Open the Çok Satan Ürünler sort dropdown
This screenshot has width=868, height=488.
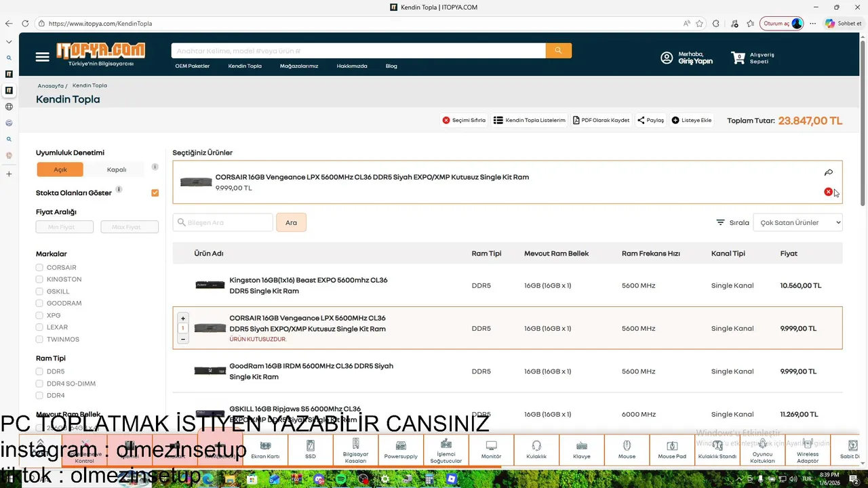click(x=797, y=222)
